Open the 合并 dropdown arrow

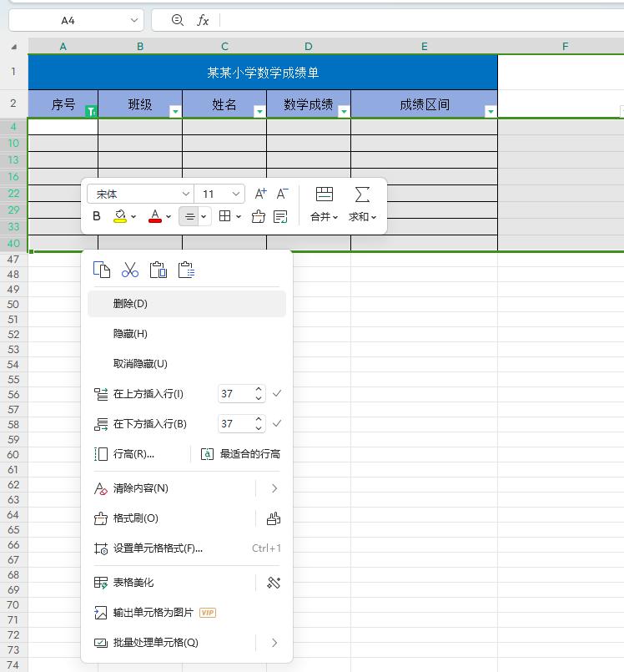click(x=335, y=217)
